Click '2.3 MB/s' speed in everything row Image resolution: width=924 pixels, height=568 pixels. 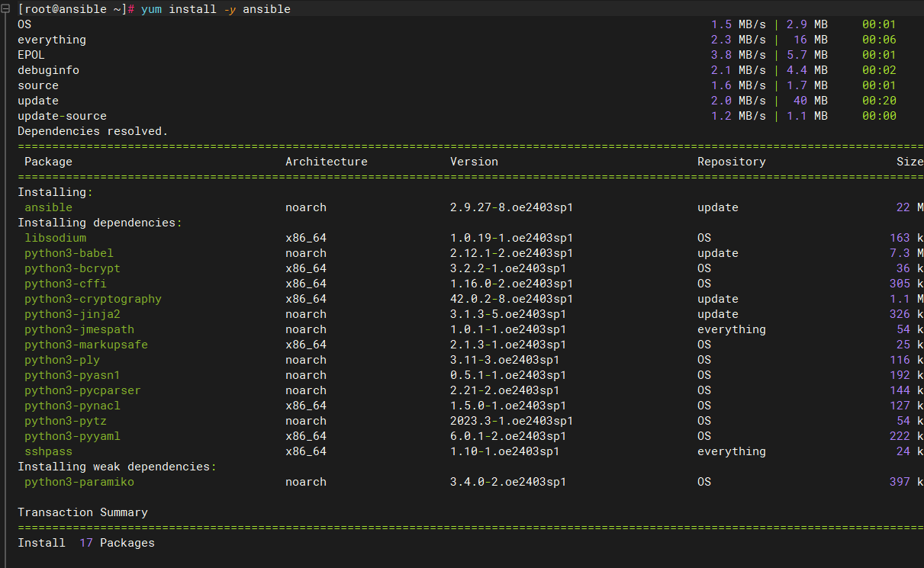pyautogui.click(x=739, y=40)
